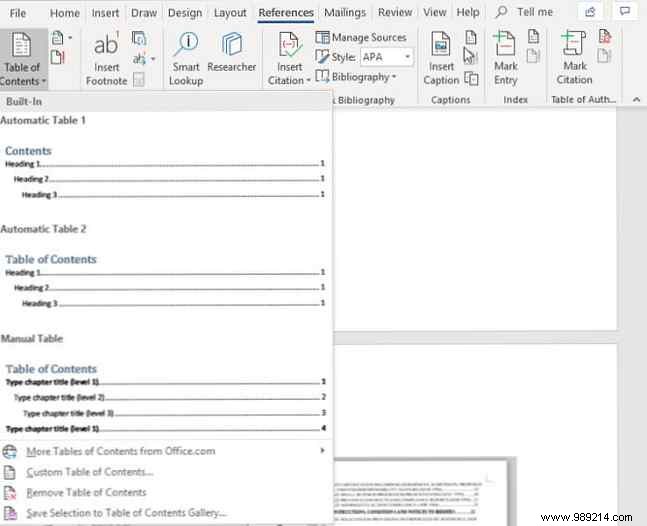Click the Insert Table of Figures icon
Image resolution: width=647 pixels, height=526 pixels.
click(x=471, y=38)
